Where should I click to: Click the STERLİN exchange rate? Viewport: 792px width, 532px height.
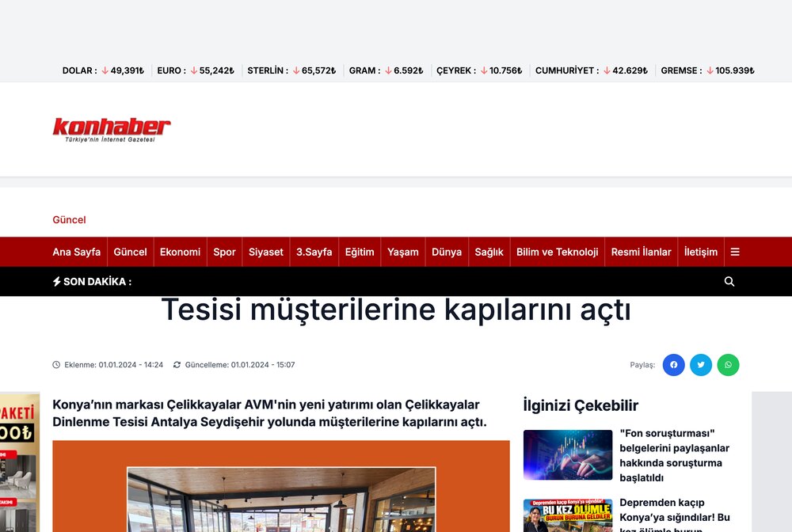[x=291, y=70]
